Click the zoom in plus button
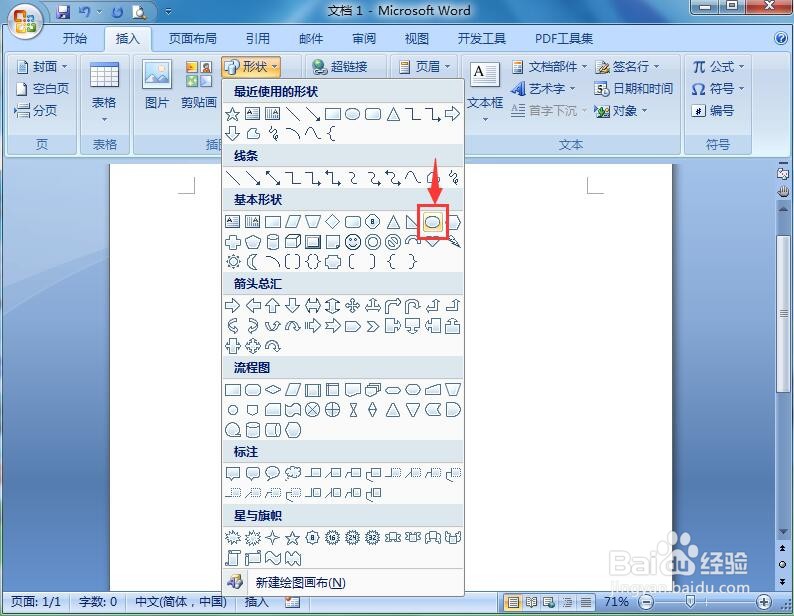 coord(764,602)
